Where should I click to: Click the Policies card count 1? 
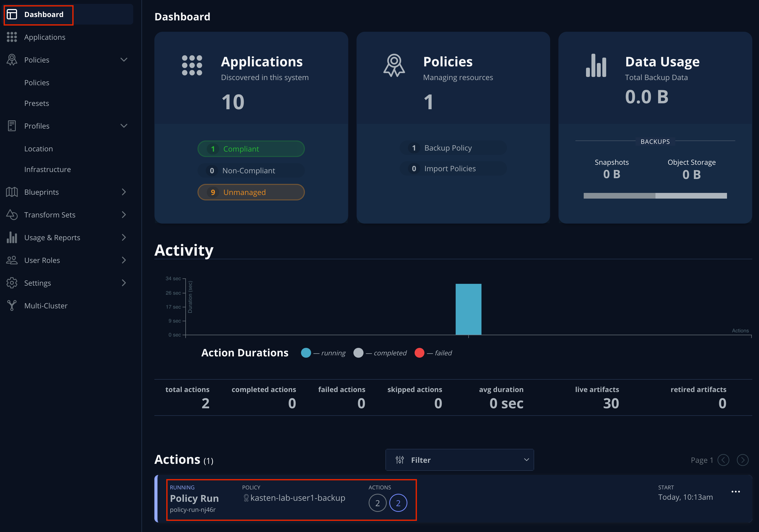coord(429,102)
